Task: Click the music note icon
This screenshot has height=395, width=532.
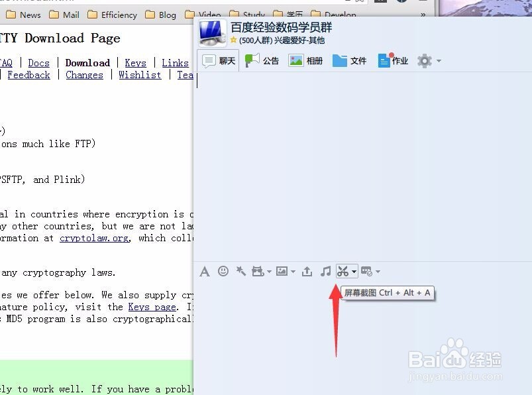Action: pos(325,272)
